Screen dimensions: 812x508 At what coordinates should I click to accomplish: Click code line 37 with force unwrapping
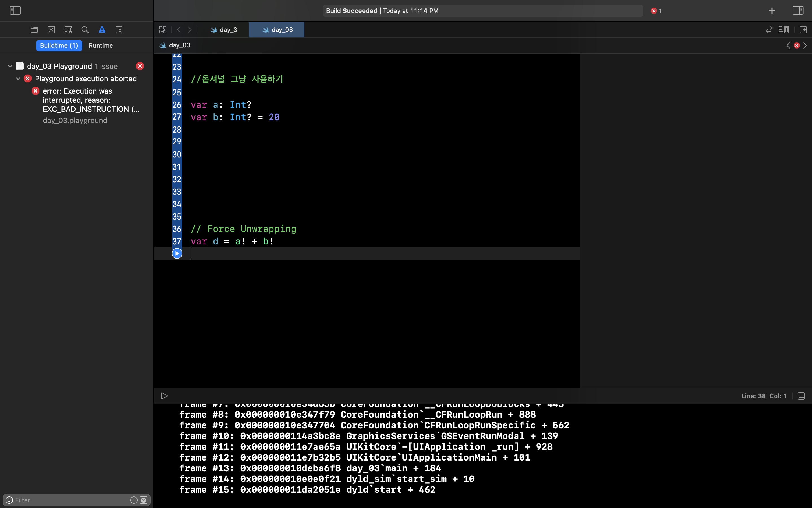[232, 241]
